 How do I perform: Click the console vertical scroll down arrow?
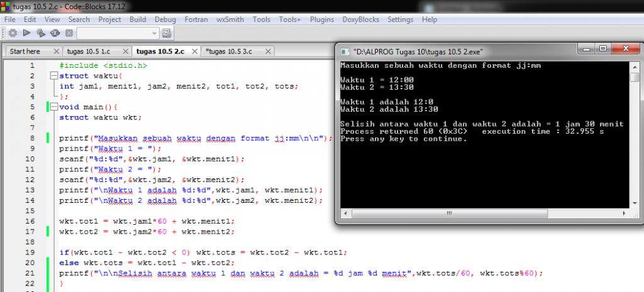coord(635,202)
